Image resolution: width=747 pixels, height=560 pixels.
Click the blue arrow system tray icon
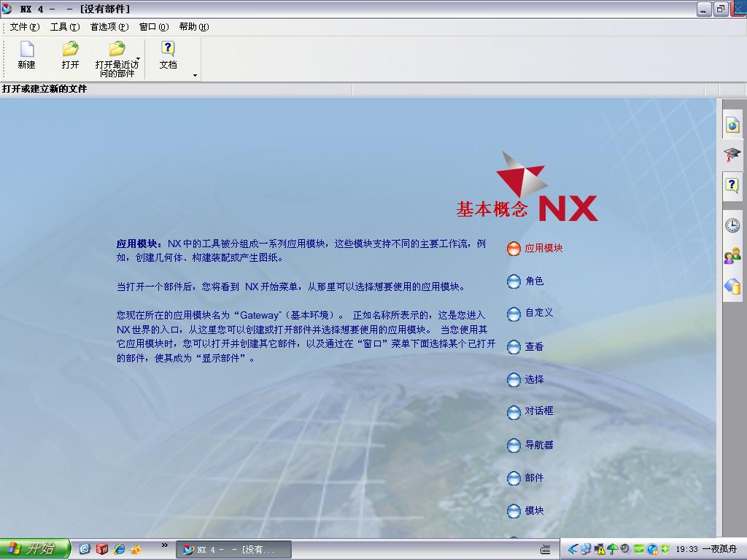point(572,549)
